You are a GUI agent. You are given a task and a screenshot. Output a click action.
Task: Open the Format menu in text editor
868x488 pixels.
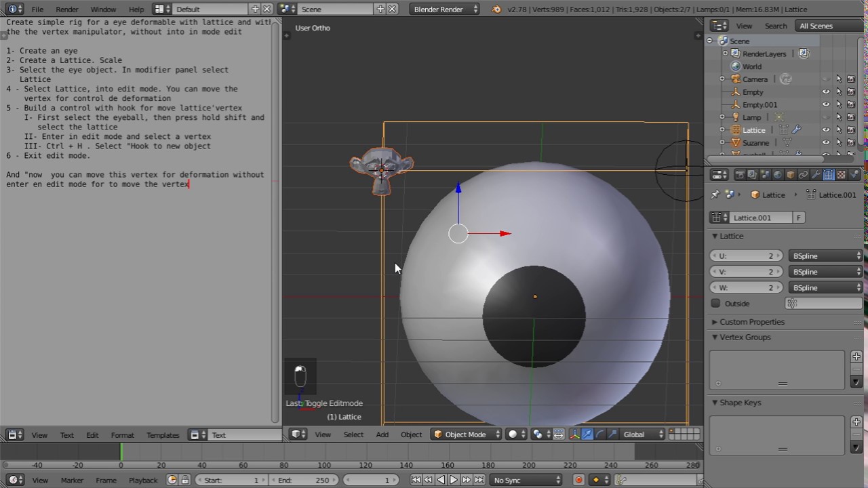122,435
